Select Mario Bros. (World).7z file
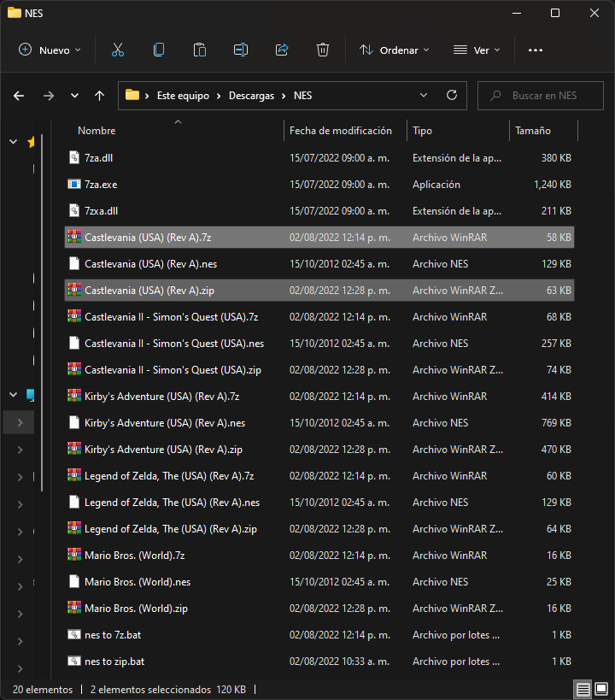Image resolution: width=615 pixels, height=700 pixels. (319, 555)
